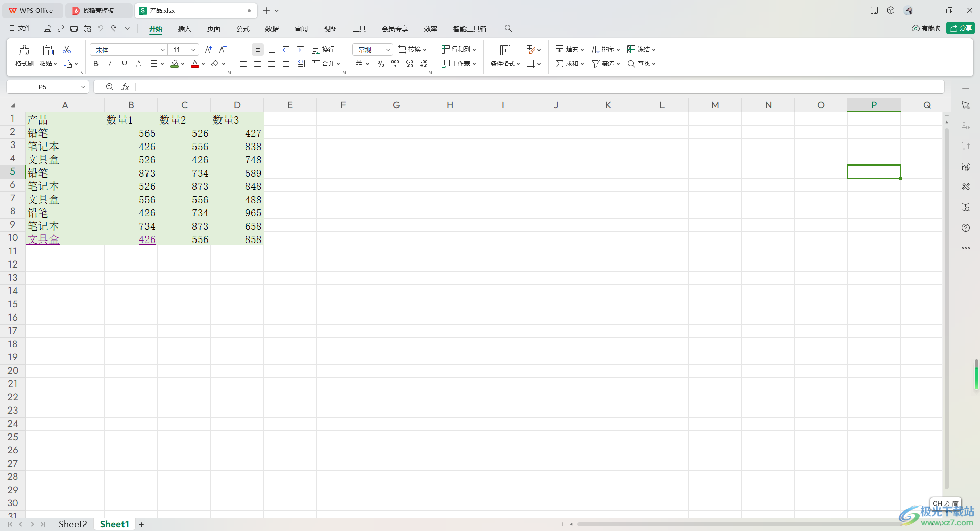Toggle align text left
The width and height of the screenshot is (980, 531).
(243, 64)
